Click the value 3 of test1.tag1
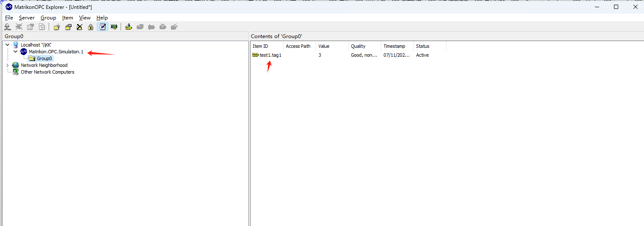Viewport: 644px width, 226px height. click(x=320, y=55)
